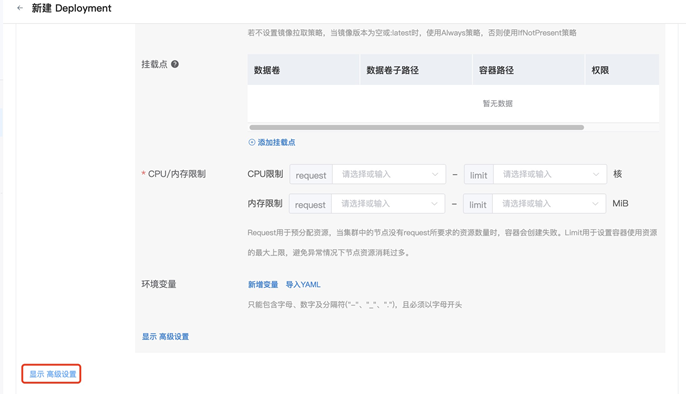Add a mount point via 添加挂载点 link

coord(276,142)
